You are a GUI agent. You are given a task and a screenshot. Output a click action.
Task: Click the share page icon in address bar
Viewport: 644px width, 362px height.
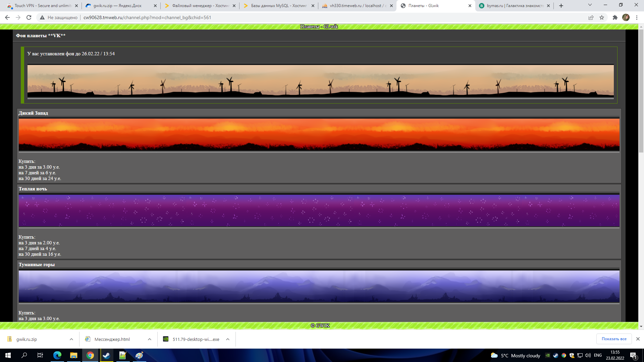point(591,17)
